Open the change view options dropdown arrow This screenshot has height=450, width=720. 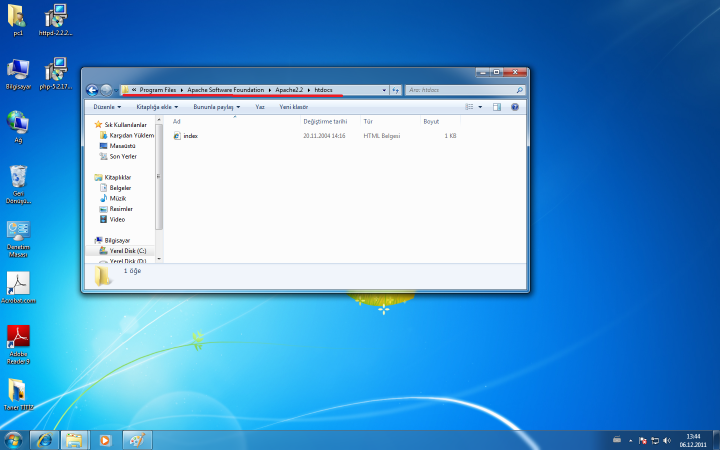tap(481, 106)
